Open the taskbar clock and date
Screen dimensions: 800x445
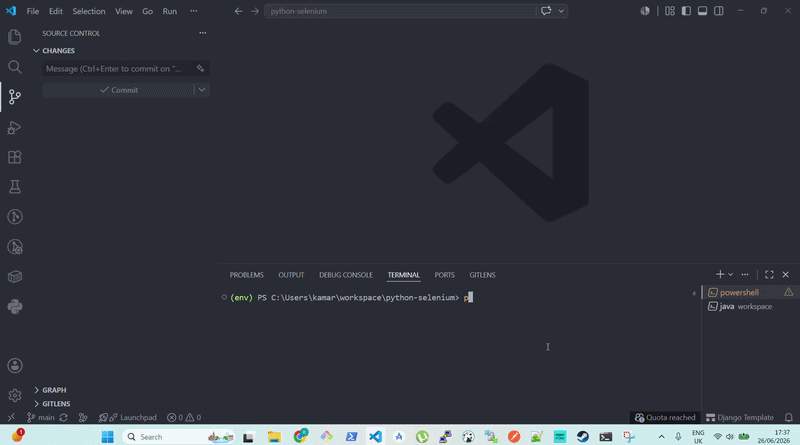pyautogui.click(x=774, y=436)
